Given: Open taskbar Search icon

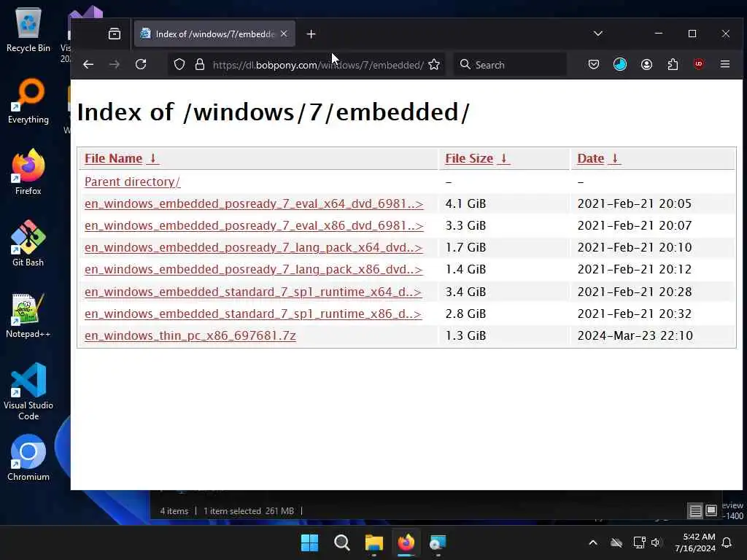Looking at the screenshot, I should (341, 542).
